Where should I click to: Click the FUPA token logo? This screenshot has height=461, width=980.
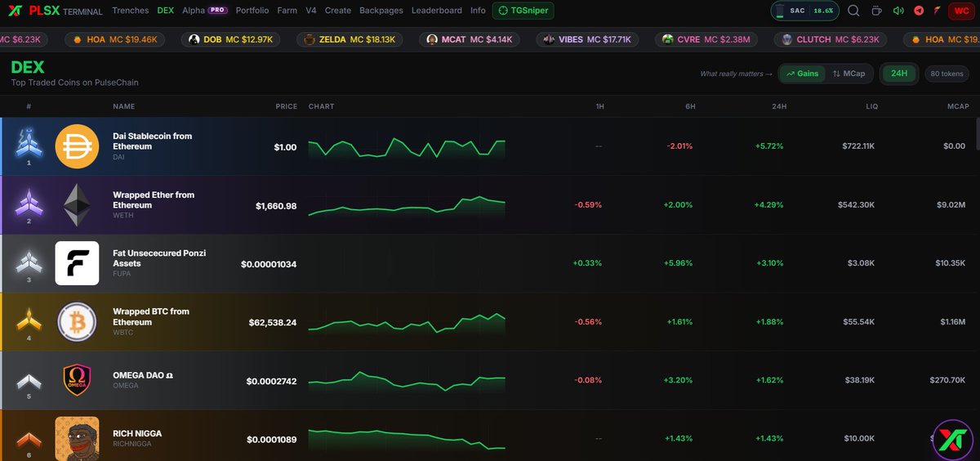pyautogui.click(x=77, y=263)
